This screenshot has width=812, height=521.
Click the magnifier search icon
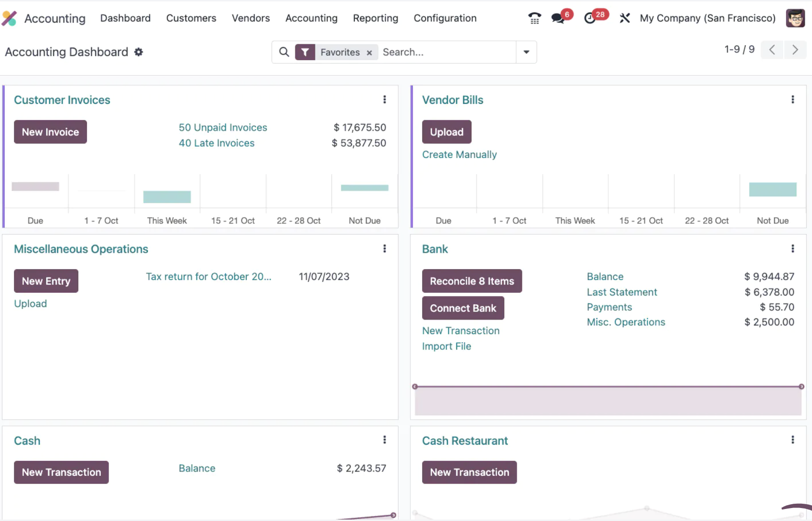(x=284, y=52)
